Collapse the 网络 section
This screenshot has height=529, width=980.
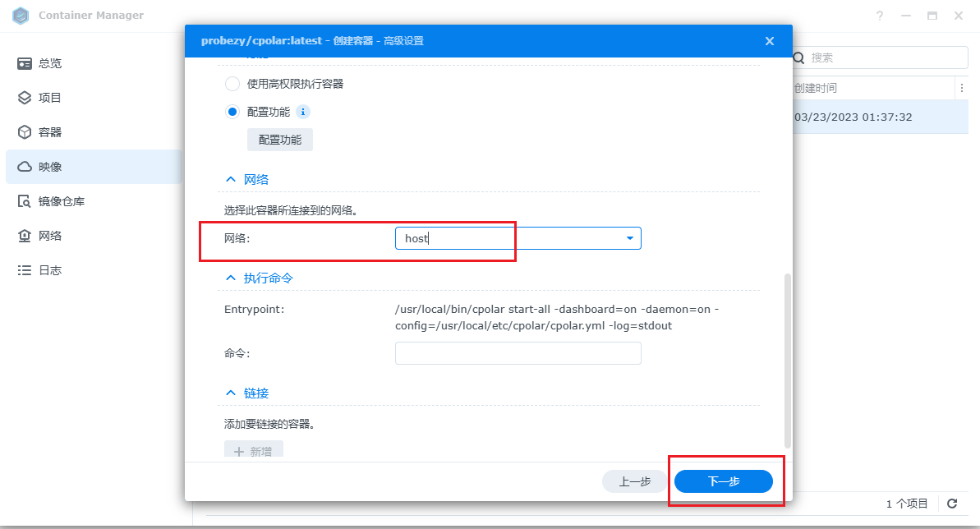(x=230, y=179)
